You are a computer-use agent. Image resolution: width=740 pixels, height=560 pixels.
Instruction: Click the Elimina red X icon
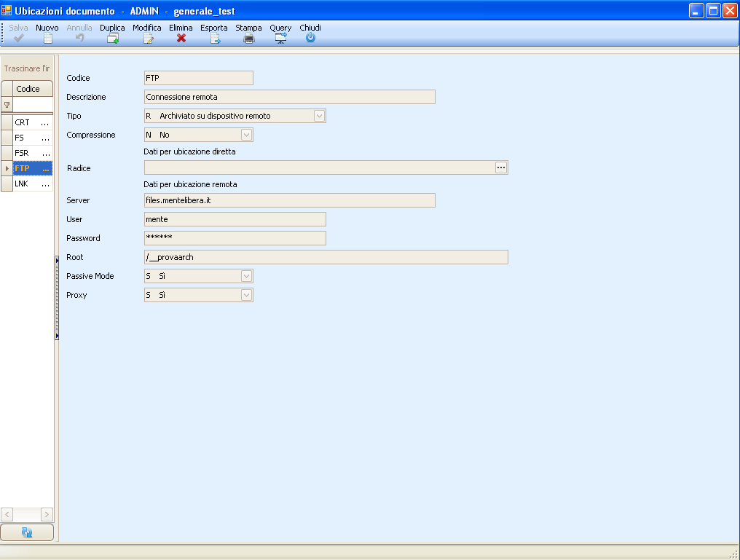coord(181,38)
